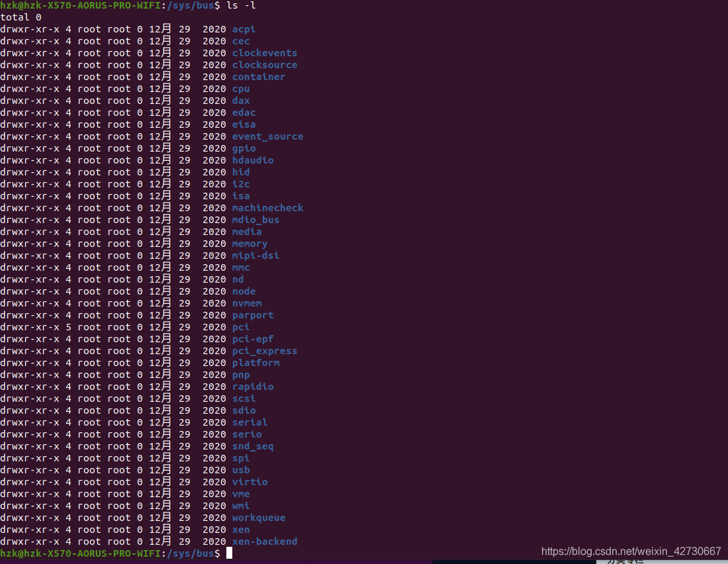728x564 pixels.
Task: Select the xen-backend directory name
Action: [264, 541]
